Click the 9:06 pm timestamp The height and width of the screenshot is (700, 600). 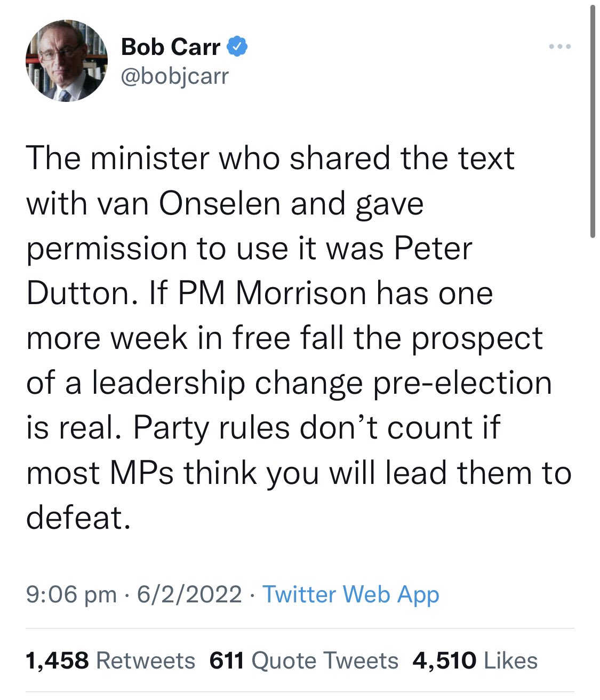[71, 594]
